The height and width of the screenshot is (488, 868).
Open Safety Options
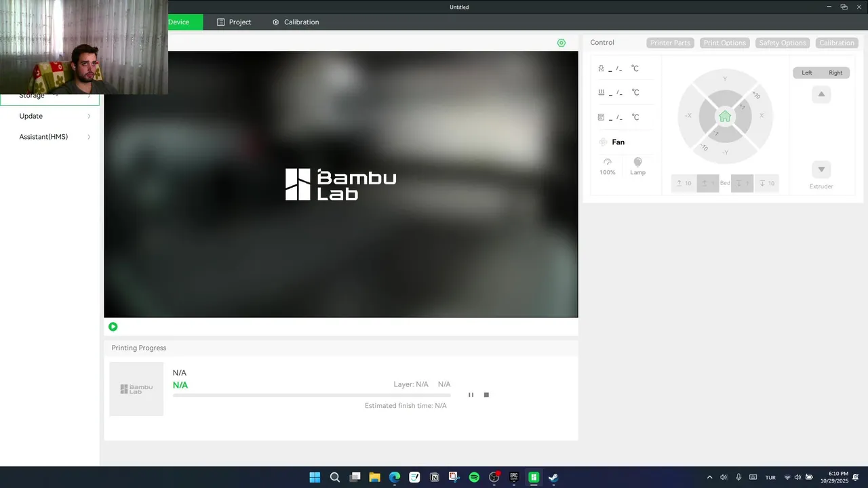[783, 43]
